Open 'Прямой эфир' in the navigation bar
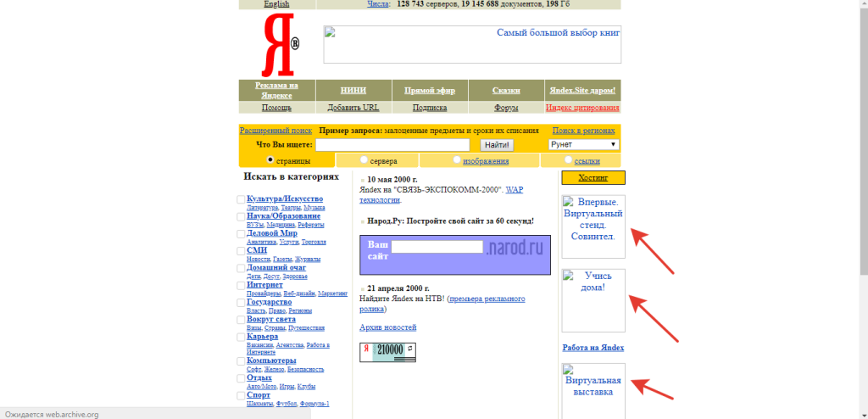The height and width of the screenshot is (419, 868). pyautogui.click(x=430, y=90)
